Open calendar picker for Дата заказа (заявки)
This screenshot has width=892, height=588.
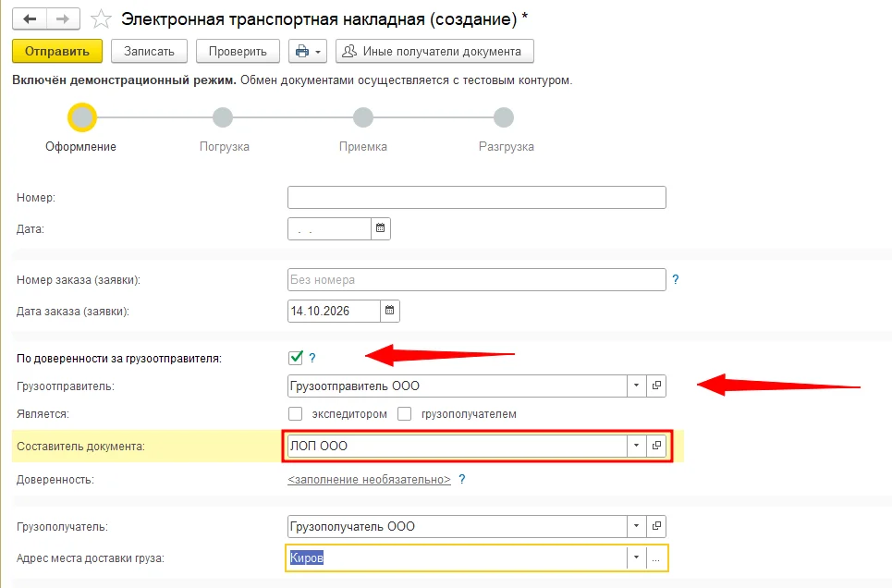click(x=390, y=311)
